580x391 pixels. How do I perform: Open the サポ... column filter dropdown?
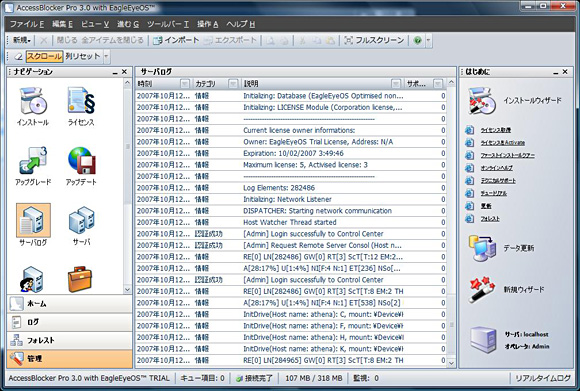[438, 84]
